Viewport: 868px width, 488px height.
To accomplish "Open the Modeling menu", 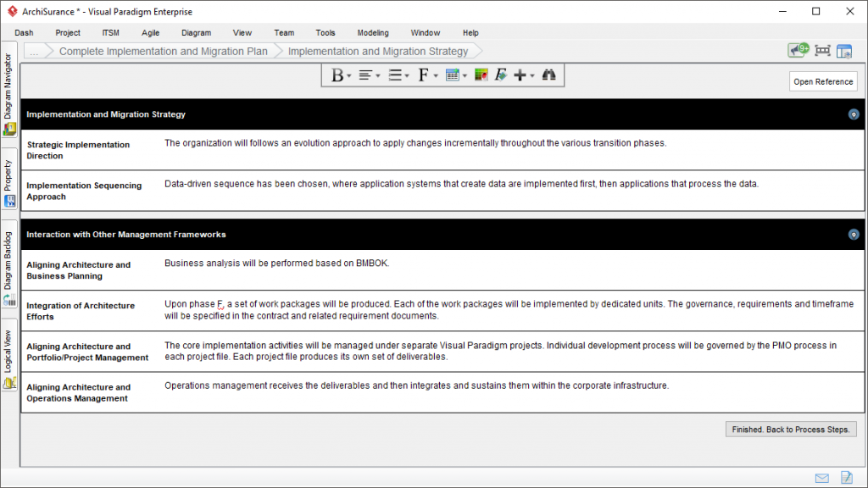I will point(373,32).
